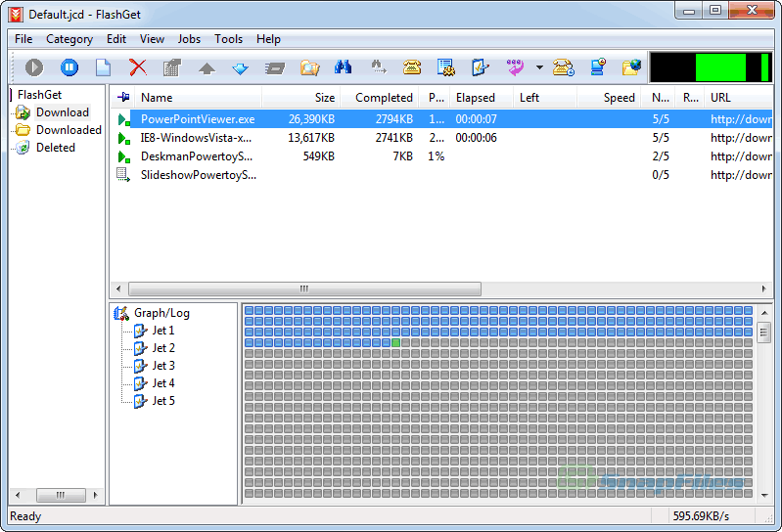Click the download list horizontal scrollbar thumb
782x532 pixels.
(x=304, y=288)
